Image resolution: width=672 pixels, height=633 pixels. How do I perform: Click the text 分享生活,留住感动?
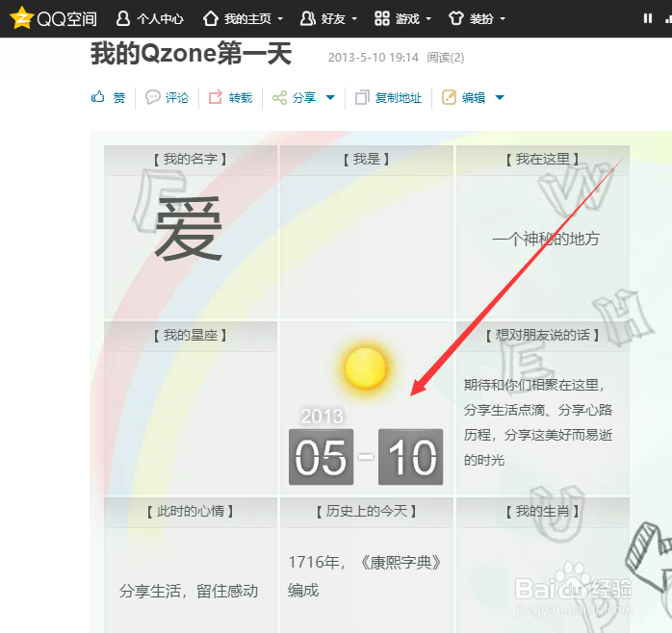[x=189, y=591]
